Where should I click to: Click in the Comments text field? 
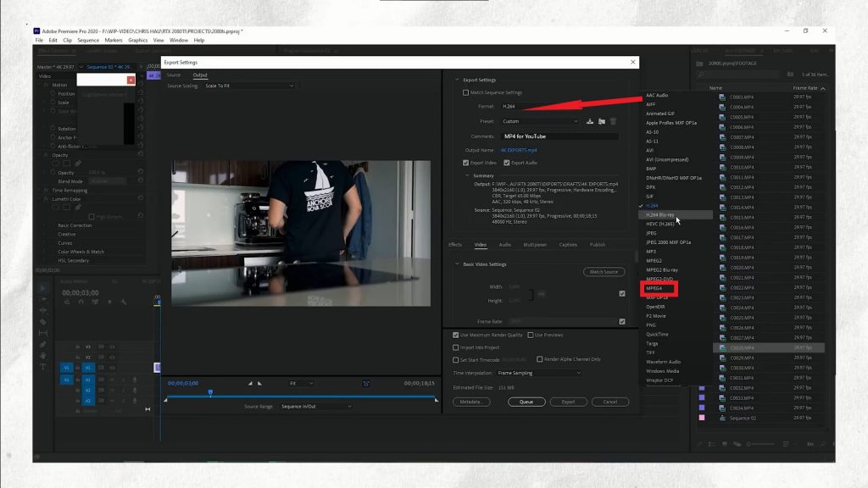[559, 136]
